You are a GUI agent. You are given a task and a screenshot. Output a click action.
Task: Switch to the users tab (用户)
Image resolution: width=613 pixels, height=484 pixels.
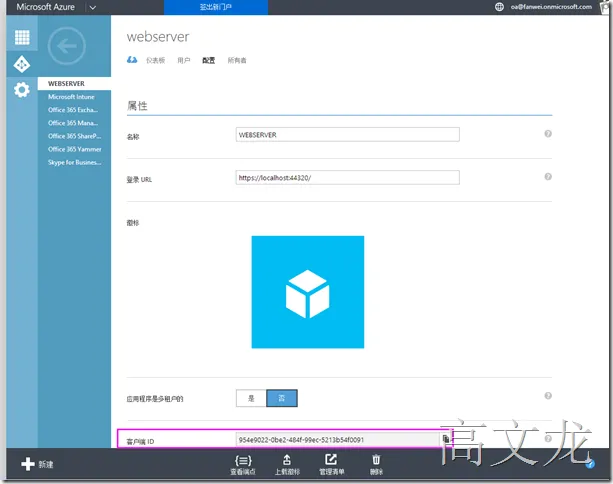[x=183, y=60]
